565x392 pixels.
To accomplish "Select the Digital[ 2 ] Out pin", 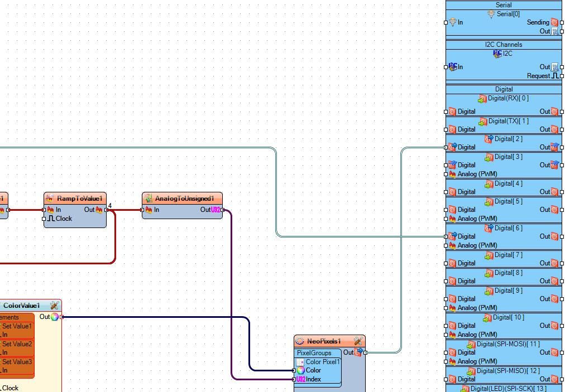I will (x=562, y=147).
